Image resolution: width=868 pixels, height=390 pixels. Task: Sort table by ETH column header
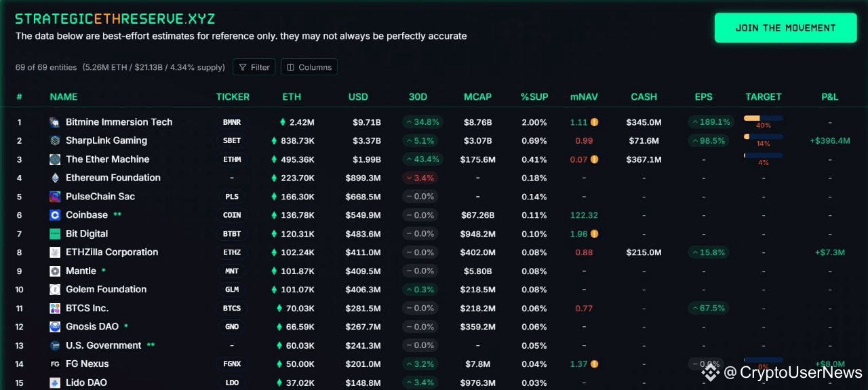tap(292, 97)
